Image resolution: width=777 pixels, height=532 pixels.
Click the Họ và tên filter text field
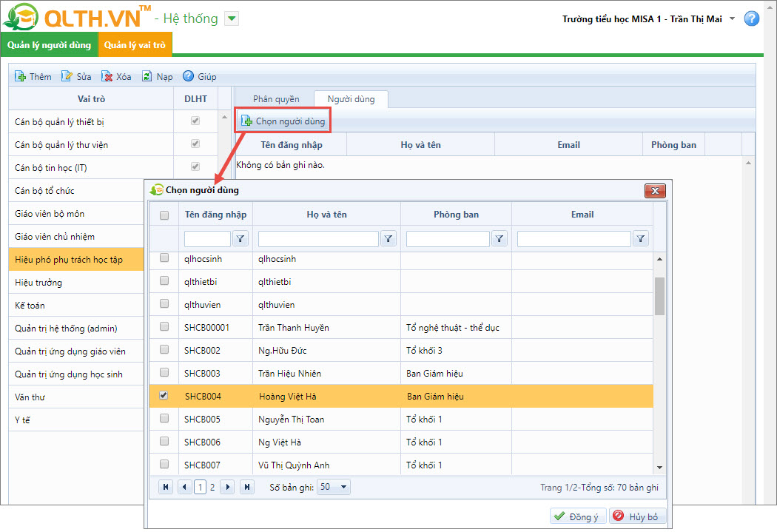(x=318, y=238)
